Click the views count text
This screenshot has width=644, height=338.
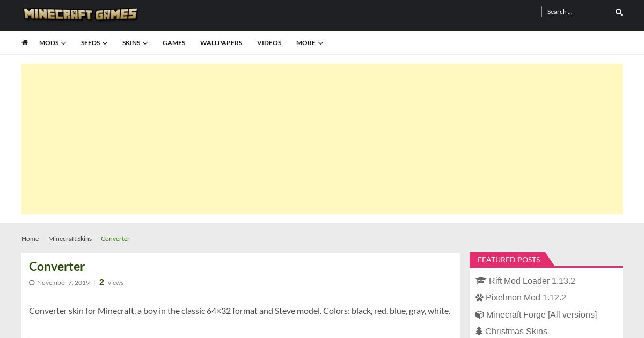click(111, 282)
